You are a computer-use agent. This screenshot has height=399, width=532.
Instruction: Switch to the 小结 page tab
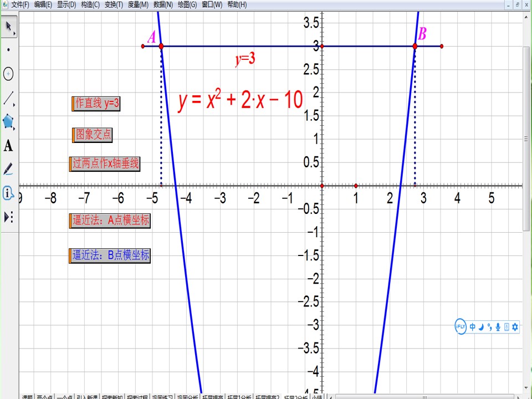tap(318, 397)
